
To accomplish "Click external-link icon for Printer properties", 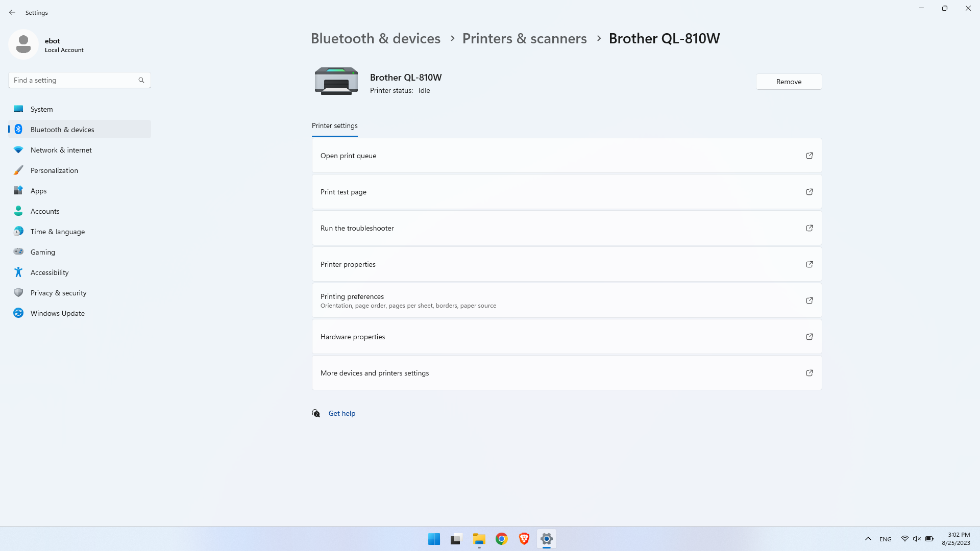I will point(810,264).
